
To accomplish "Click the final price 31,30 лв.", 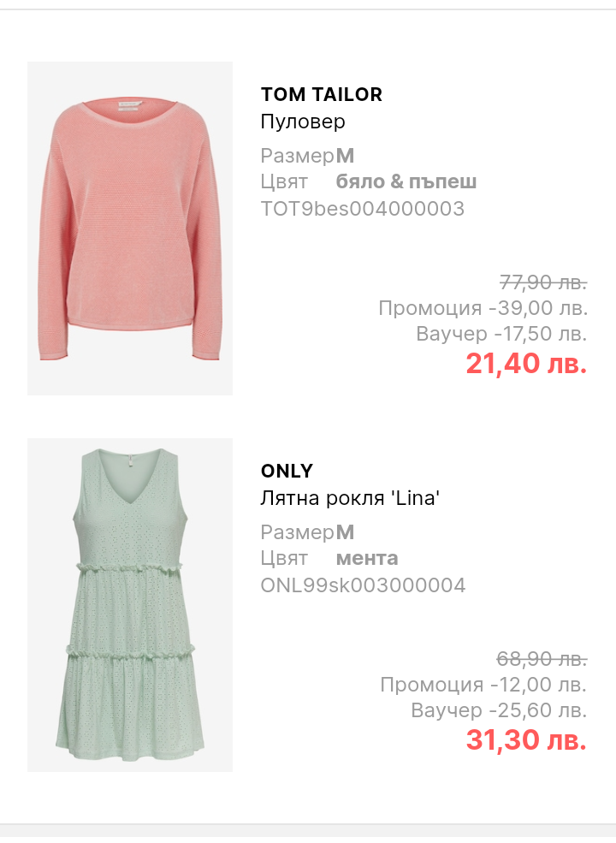I will coord(526,739).
